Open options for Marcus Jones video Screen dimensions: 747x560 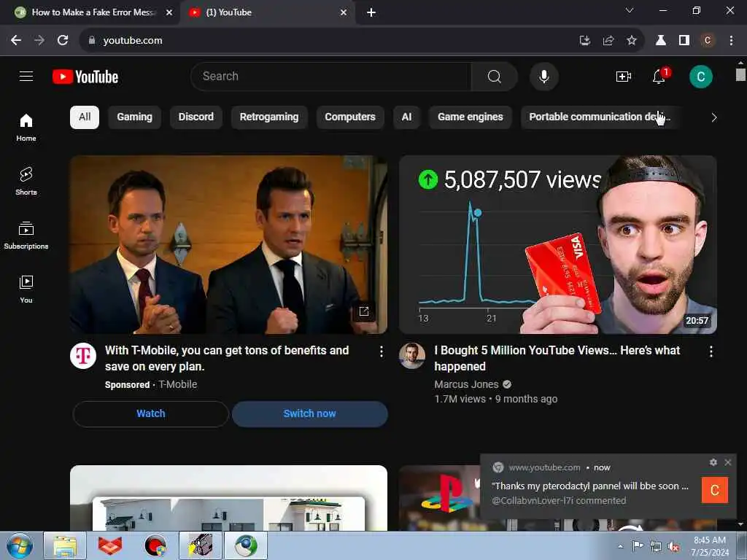pyautogui.click(x=711, y=351)
